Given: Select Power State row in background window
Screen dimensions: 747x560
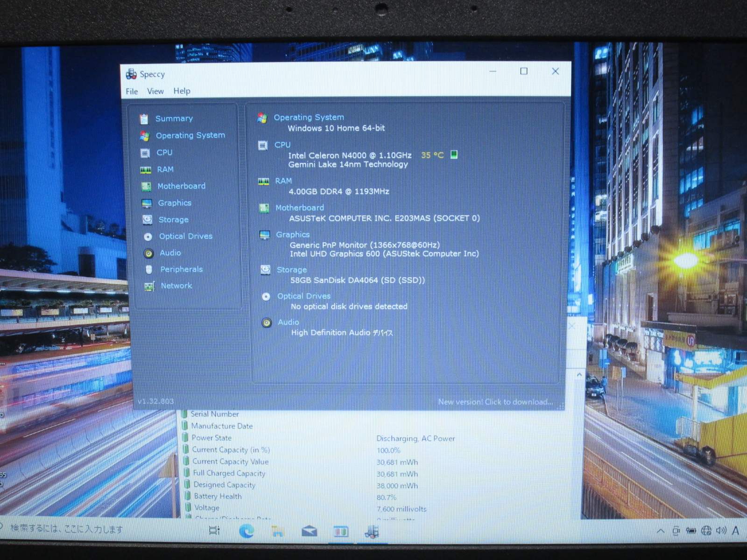Looking at the screenshot, I should tap(318, 438).
